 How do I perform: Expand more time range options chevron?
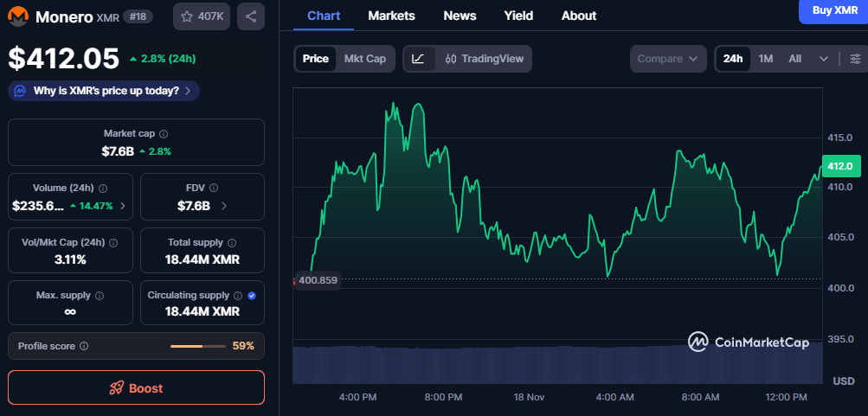point(823,59)
